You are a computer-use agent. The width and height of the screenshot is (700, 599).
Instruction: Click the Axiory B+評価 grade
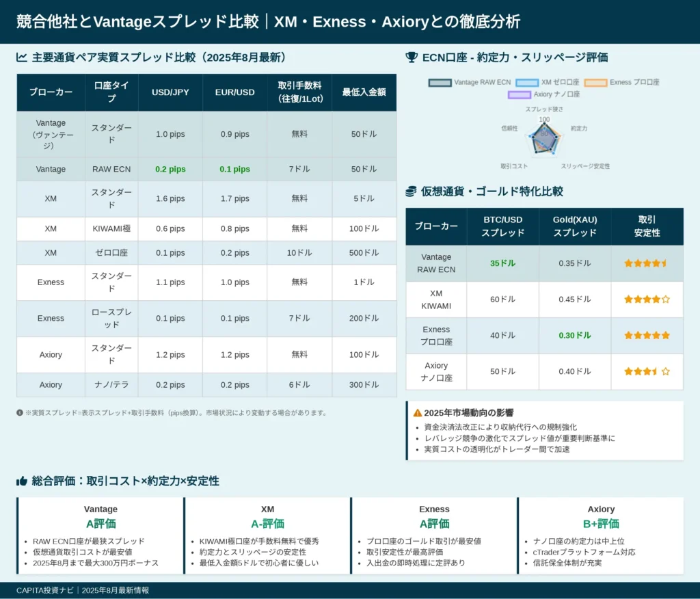pos(601,524)
